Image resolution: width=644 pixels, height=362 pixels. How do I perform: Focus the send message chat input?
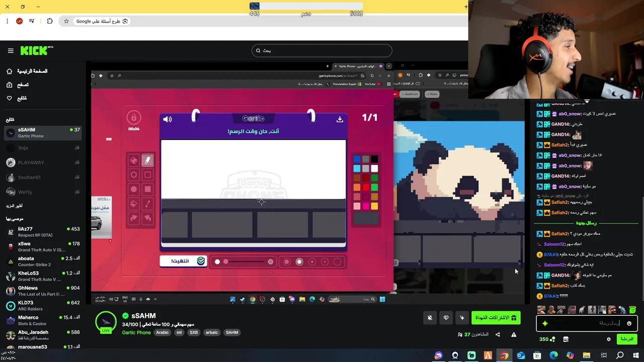(587, 323)
